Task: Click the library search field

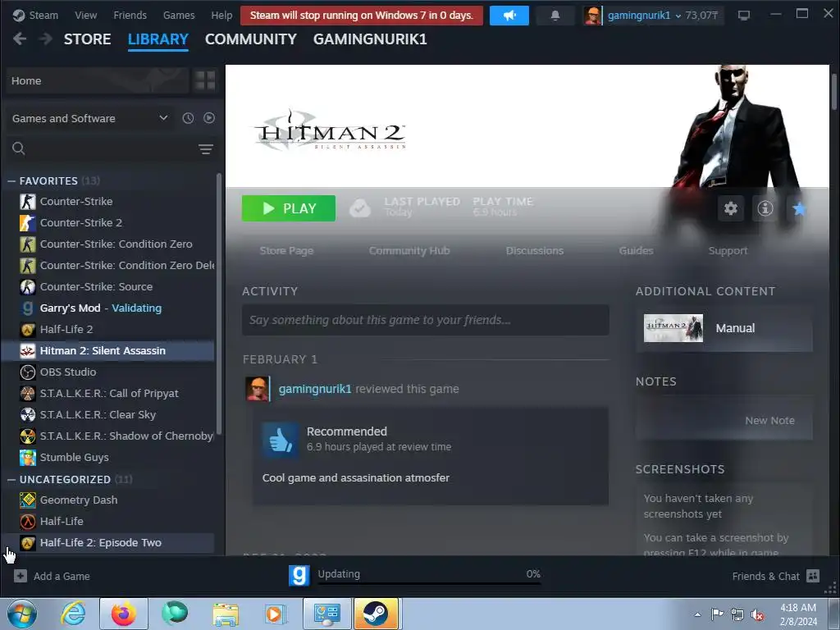Action: pos(112,148)
